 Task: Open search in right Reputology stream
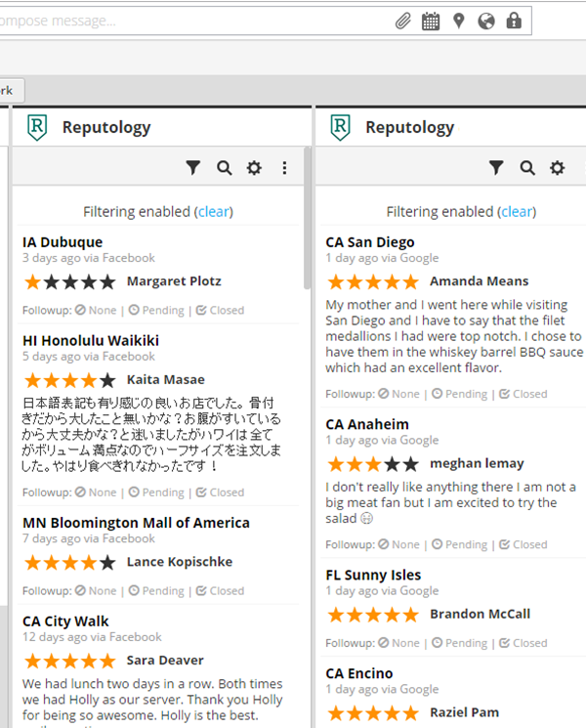(x=527, y=168)
